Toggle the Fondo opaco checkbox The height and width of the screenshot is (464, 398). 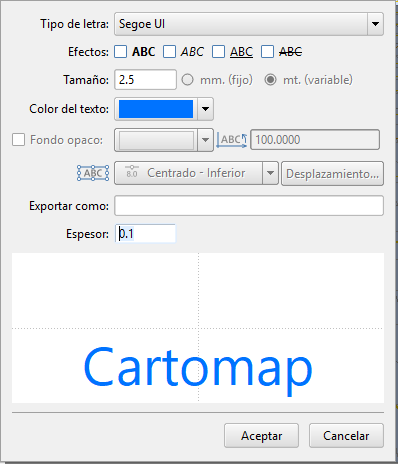point(18,140)
